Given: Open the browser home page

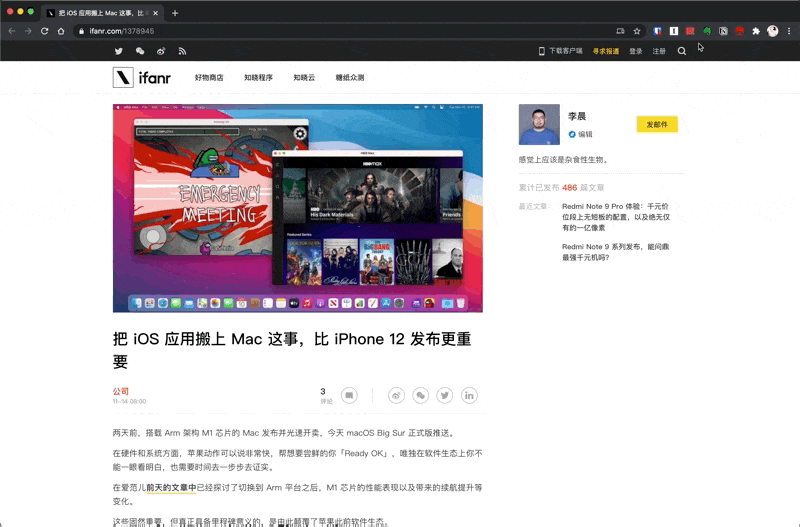Looking at the screenshot, I should pos(61,31).
